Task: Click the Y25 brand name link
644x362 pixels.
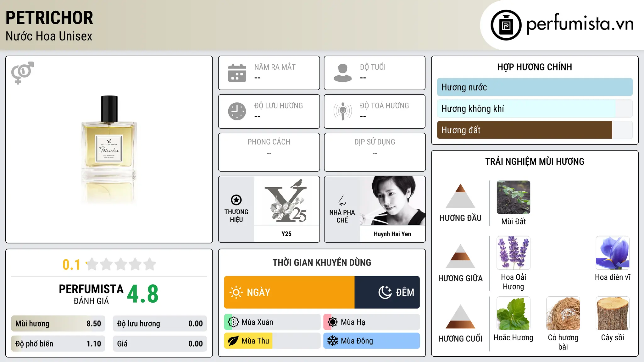Action: [286, 234]
